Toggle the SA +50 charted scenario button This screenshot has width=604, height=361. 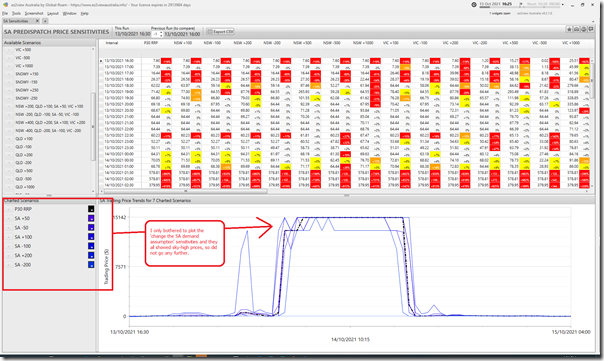click(9, 218)
